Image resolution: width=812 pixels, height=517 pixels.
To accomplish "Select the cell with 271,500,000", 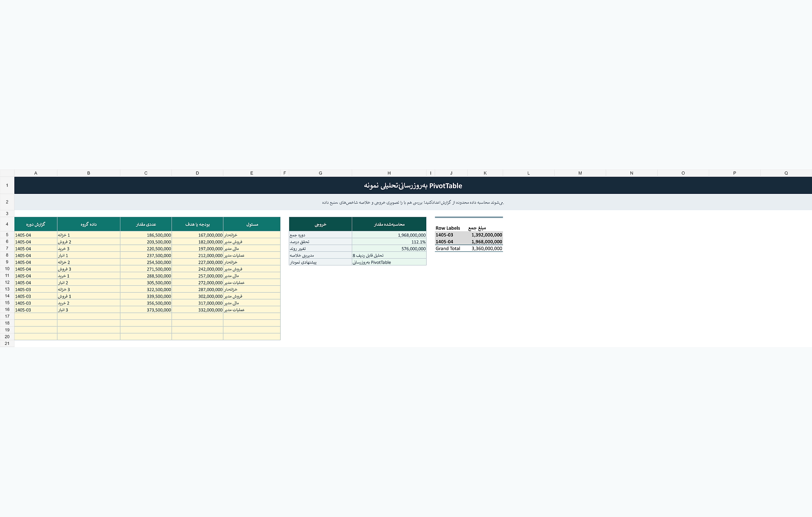I will click(x=146, y=269).
